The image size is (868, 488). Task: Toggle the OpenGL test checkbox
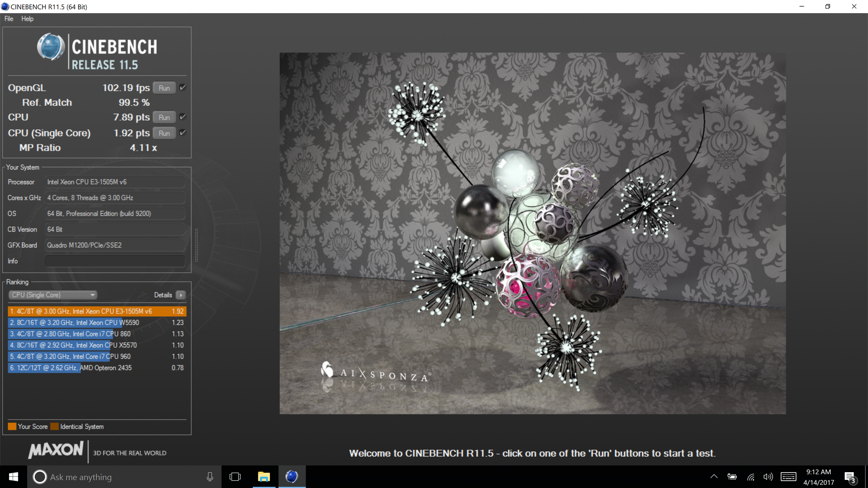183,88
